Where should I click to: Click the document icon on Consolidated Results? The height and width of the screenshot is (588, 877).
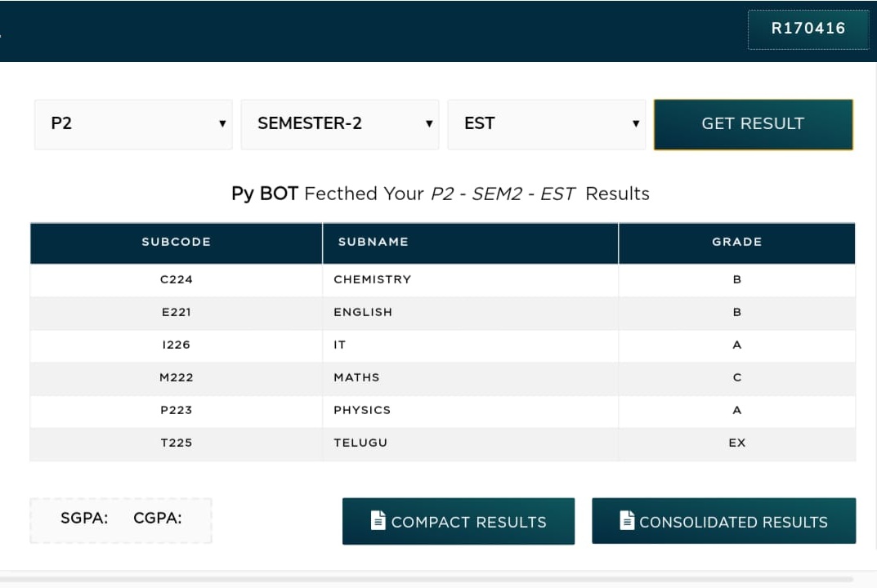tap(627, 520)
